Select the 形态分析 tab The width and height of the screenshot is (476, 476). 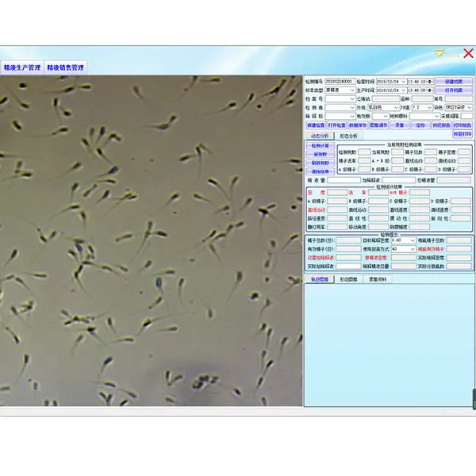click(349, 135)
